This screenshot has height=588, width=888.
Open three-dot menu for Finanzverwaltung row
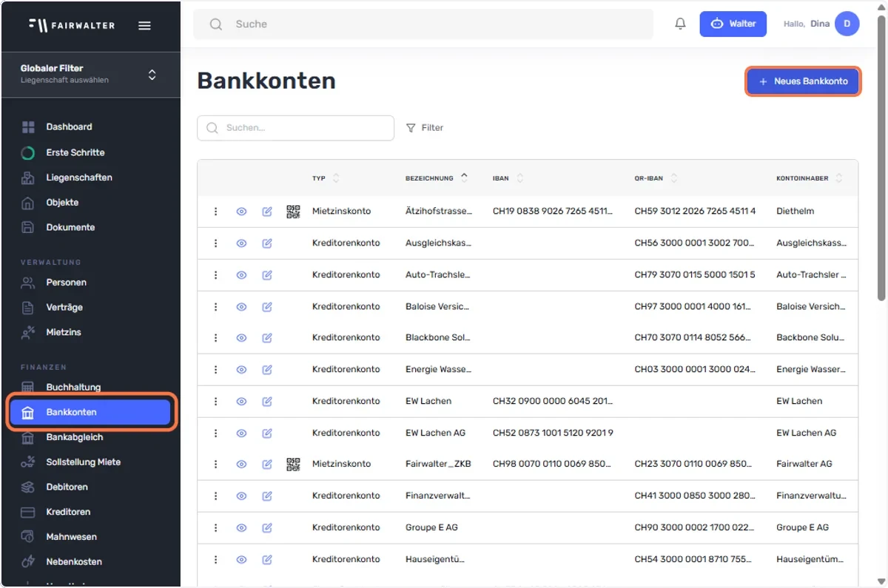point(216,496)
